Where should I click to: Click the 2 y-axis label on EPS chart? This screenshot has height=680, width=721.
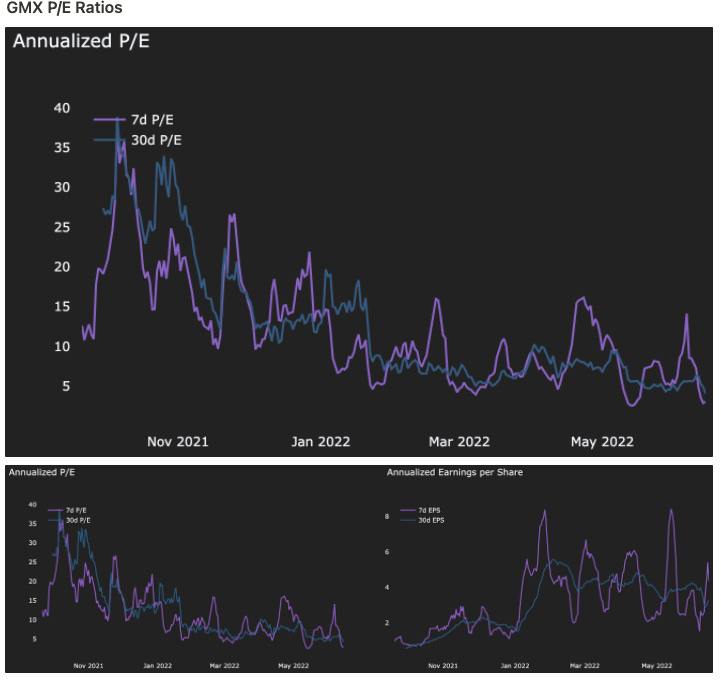tap(387, 623)
